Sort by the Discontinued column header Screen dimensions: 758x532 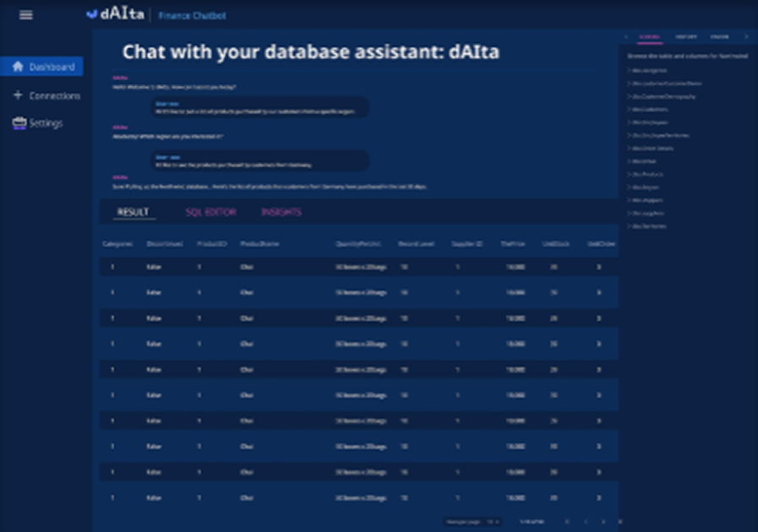165,244
